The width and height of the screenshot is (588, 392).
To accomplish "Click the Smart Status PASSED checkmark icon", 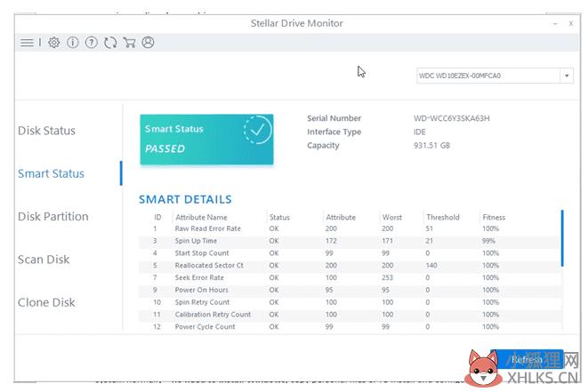I will 257,132.
